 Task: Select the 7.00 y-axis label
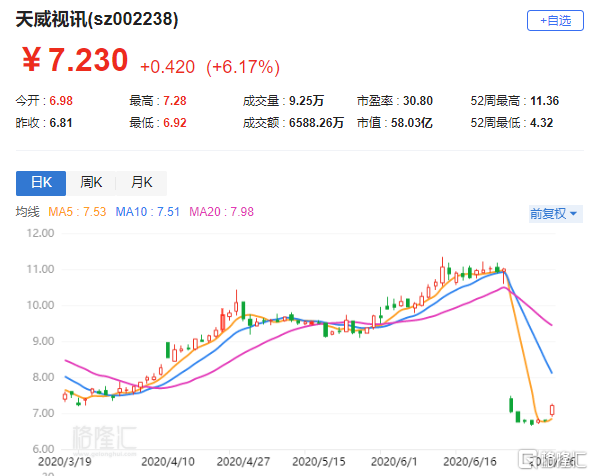pyautogui.click(x=43, y=413)
